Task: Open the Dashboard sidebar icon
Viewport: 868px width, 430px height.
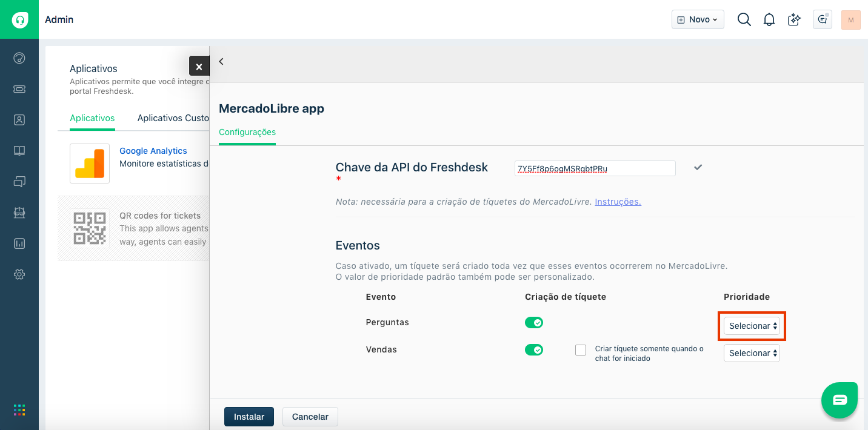Action: pos(19,58)
